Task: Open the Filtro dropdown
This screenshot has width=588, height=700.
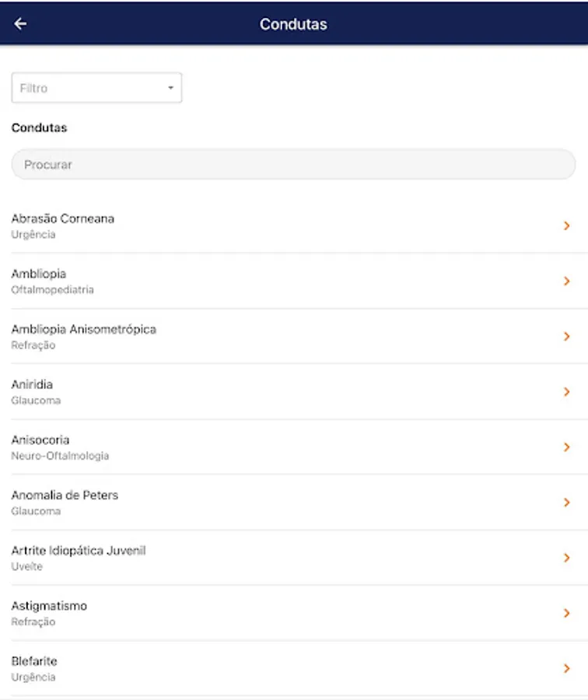Action: (96, 88)
